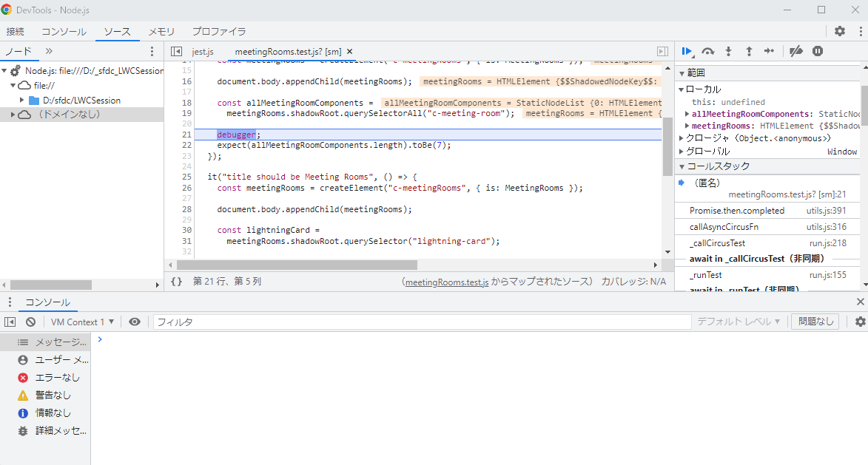Collapse the 範囲 scope section
This screenshot has height=465, width=868.
coord(682,73)
